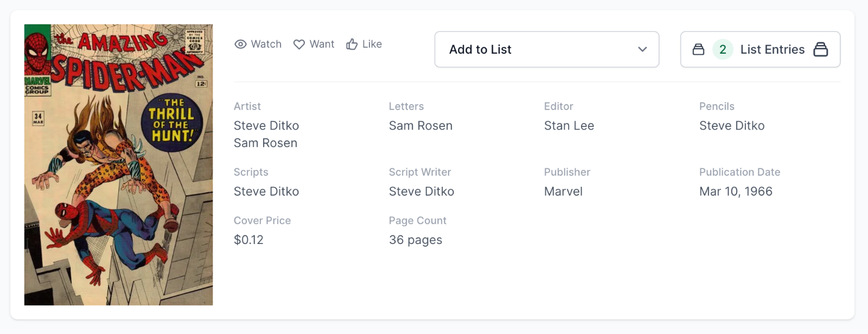Open Steve Ditko under Artist

[x=266, y=126]
